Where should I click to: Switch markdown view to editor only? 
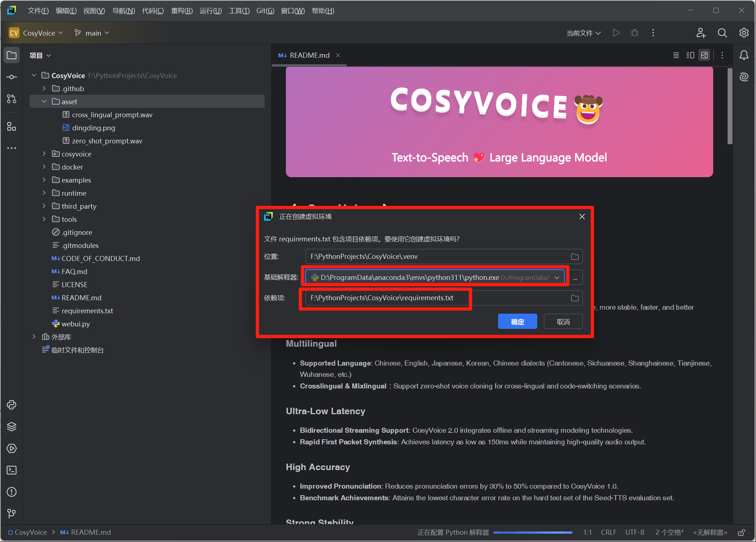(x=676, y=55)
